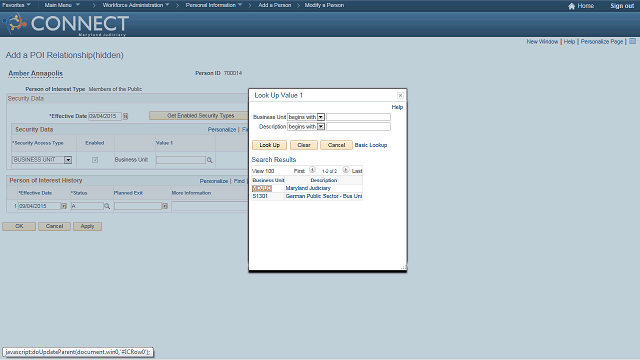Click the page Cancel button next to OK

(54, 226)
